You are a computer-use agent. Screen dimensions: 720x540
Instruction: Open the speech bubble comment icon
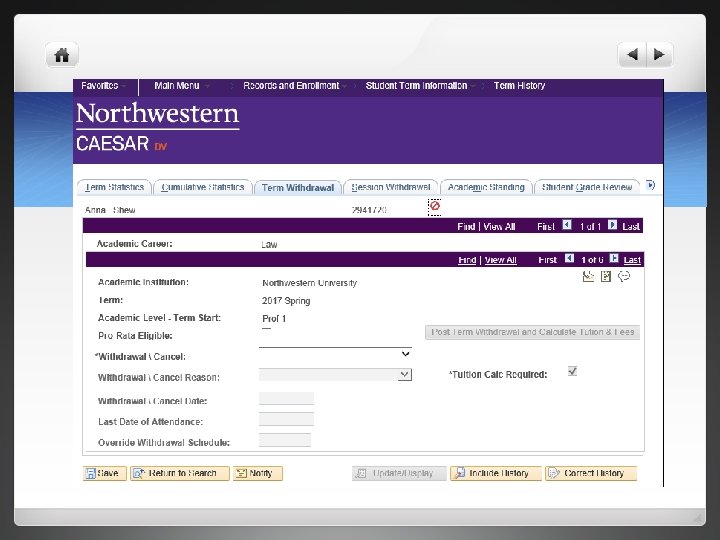(x=624, y=276)
